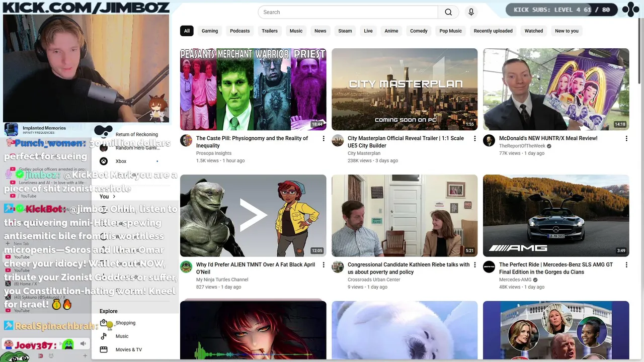Open Crossroads Urban Center channel avatar
Viewport: 644px width, 362px height.
coord(338,266)
